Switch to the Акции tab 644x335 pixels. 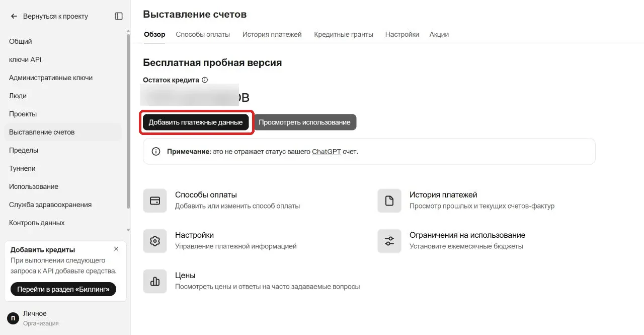tap(439, 34)
